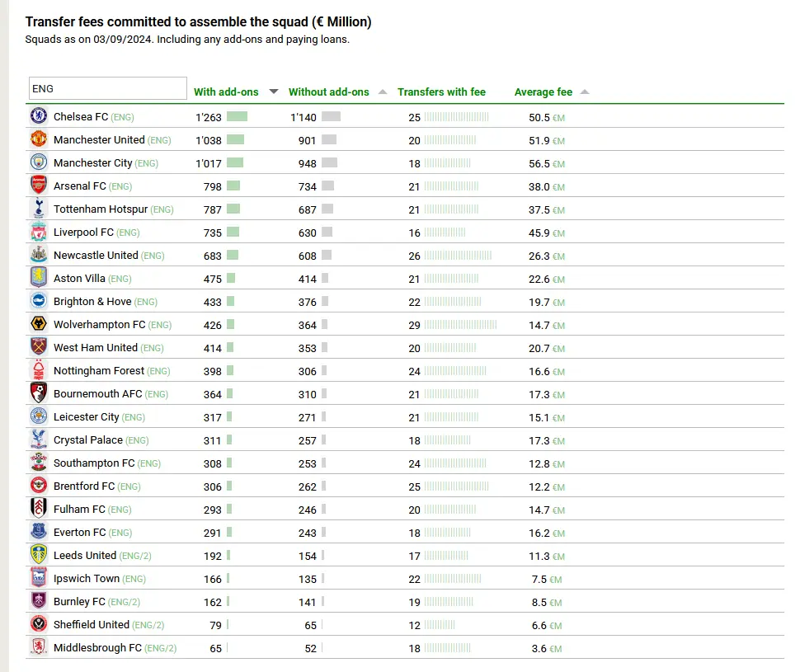
Task: Click Manchester City's grey without add-ons bar
Action: [x=329, y=162]
